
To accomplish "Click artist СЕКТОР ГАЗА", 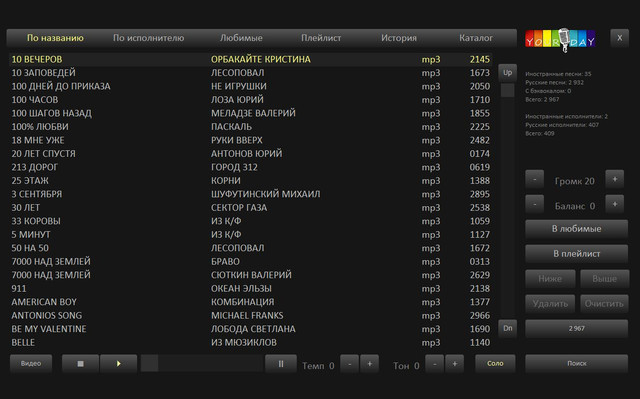I will pos(239,207).
